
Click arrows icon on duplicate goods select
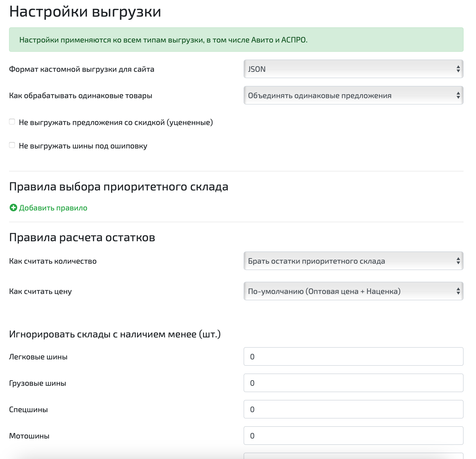tap(458, 95)
